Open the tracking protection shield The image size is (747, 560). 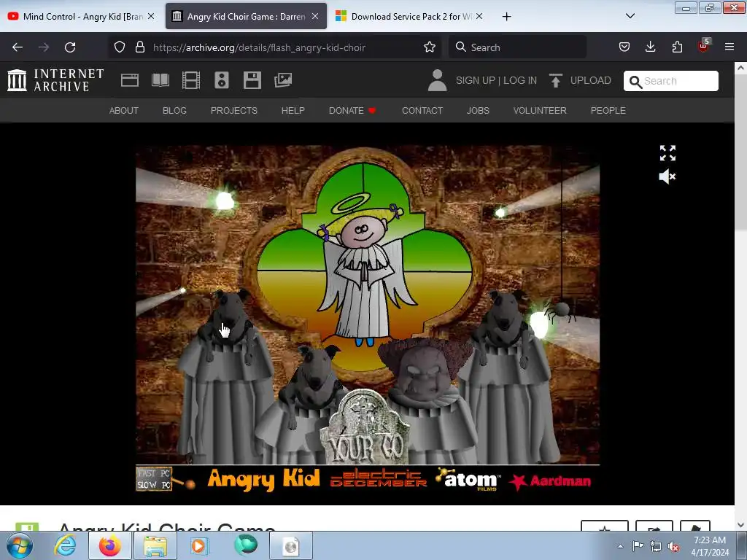tap(120, 47)
